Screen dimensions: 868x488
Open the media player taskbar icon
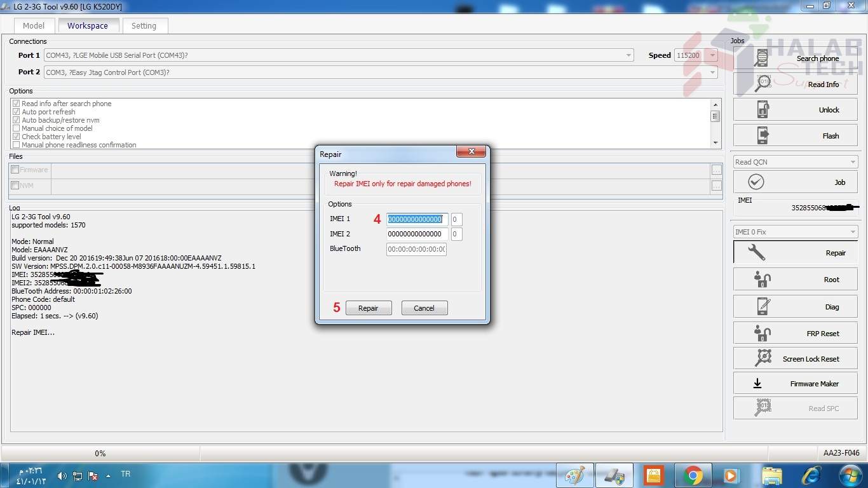731,475
